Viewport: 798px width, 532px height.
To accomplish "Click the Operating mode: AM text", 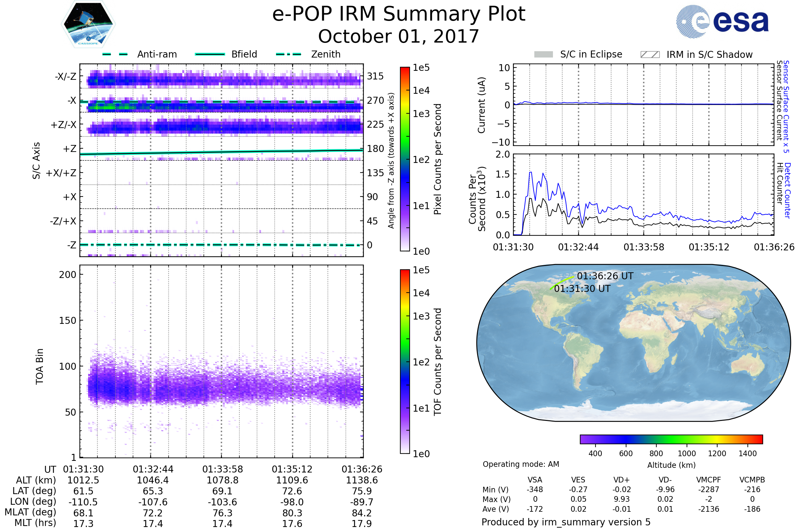I will [521, 464].
